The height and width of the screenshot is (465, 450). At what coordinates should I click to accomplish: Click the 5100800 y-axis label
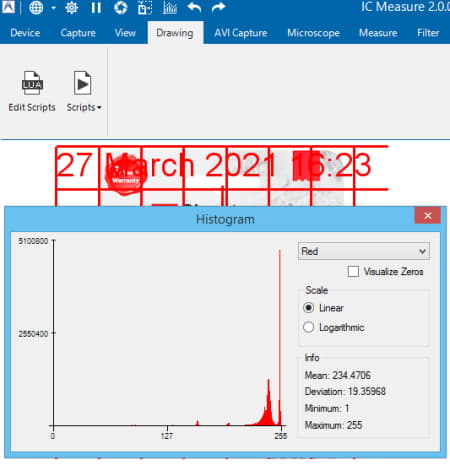33,241
